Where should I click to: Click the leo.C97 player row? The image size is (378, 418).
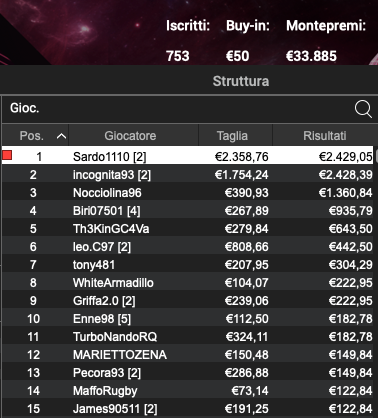pos(188,246)
